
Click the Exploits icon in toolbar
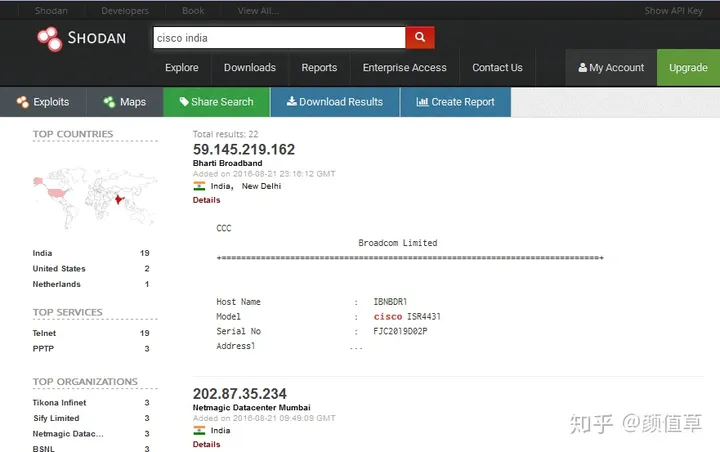coord(22,102)
